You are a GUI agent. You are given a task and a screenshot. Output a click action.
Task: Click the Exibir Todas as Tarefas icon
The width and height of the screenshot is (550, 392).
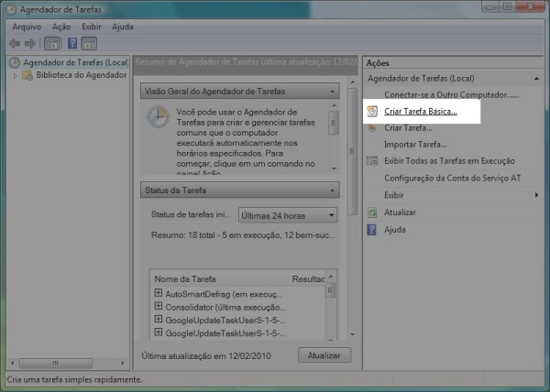372,161
